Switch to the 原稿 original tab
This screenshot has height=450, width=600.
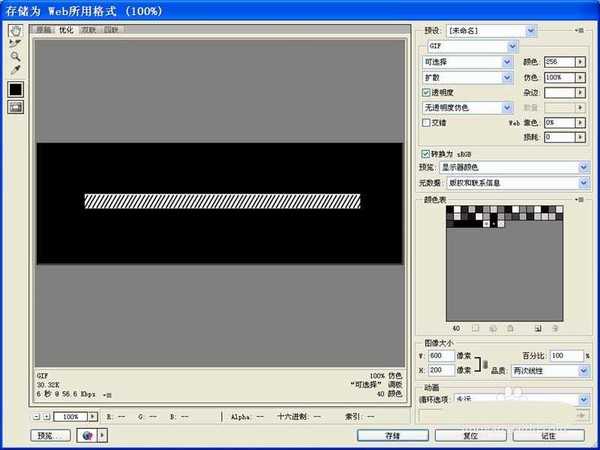pyautogui.click(x=45, y=30)
